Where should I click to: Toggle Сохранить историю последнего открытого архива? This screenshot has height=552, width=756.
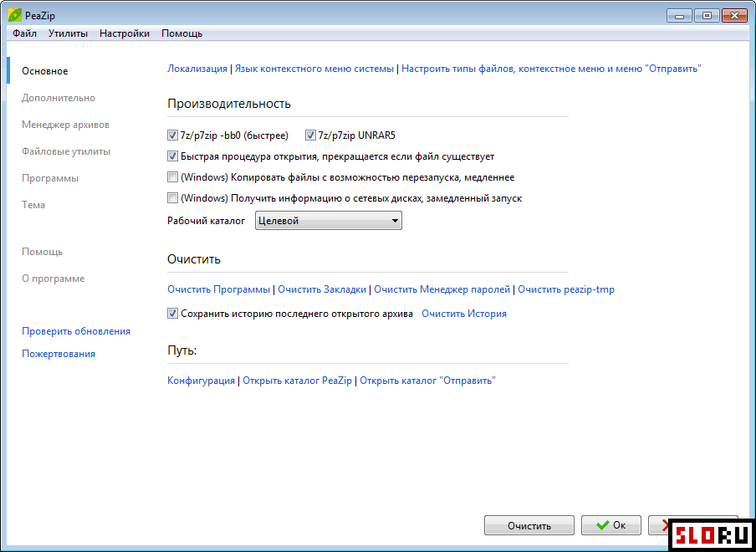172,314
